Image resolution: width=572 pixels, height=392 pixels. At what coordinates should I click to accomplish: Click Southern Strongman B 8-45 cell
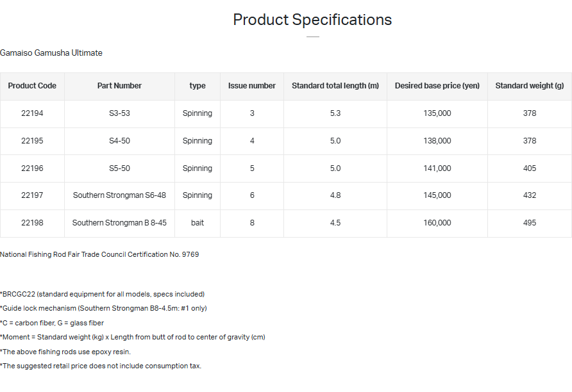pos(119,223)
